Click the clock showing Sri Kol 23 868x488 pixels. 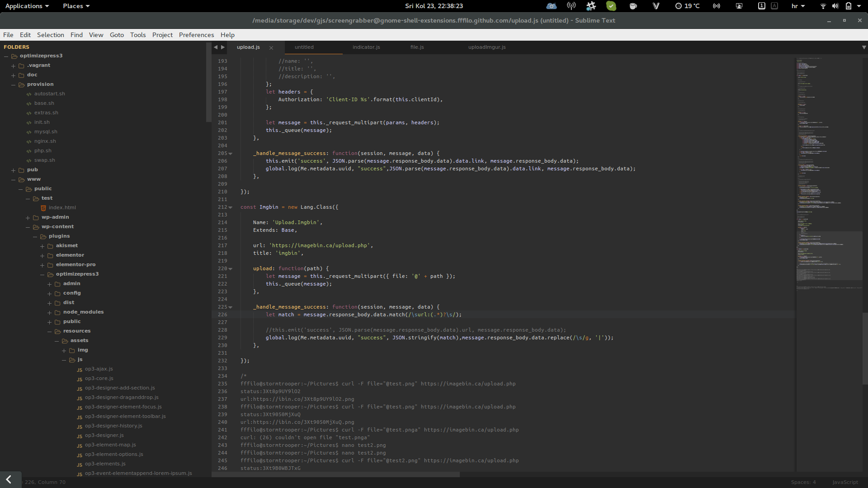(434, 6)
